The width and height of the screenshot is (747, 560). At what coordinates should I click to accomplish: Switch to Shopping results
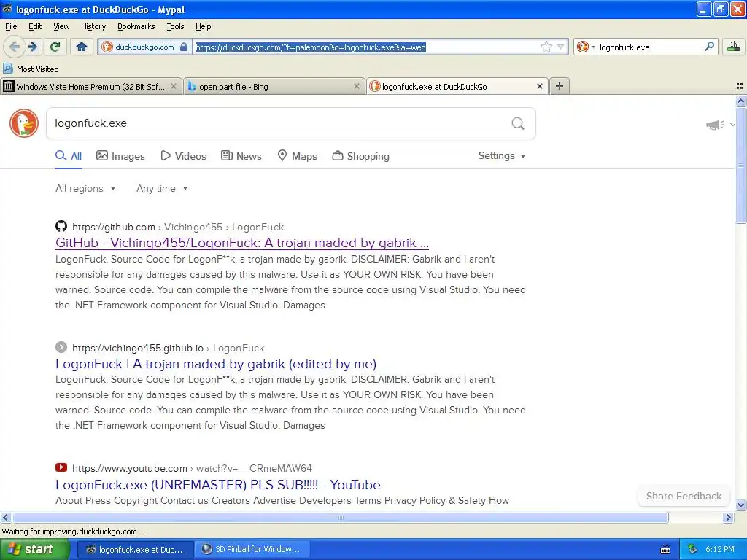(360, 156)
